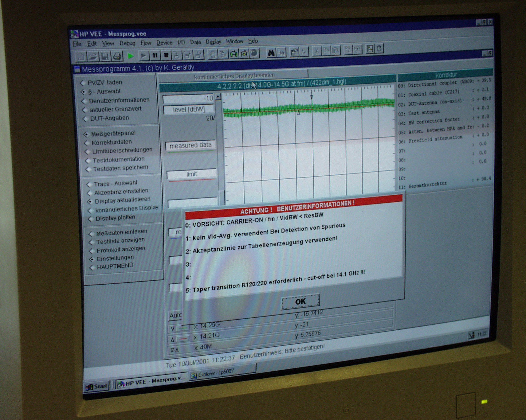Choose Protokoll anzeigen

[118, 250]
